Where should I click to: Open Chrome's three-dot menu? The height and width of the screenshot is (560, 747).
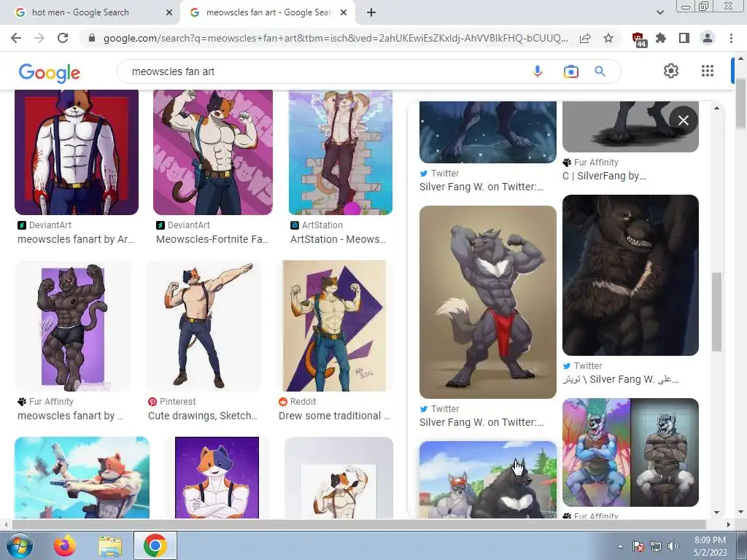coord(731,38)
